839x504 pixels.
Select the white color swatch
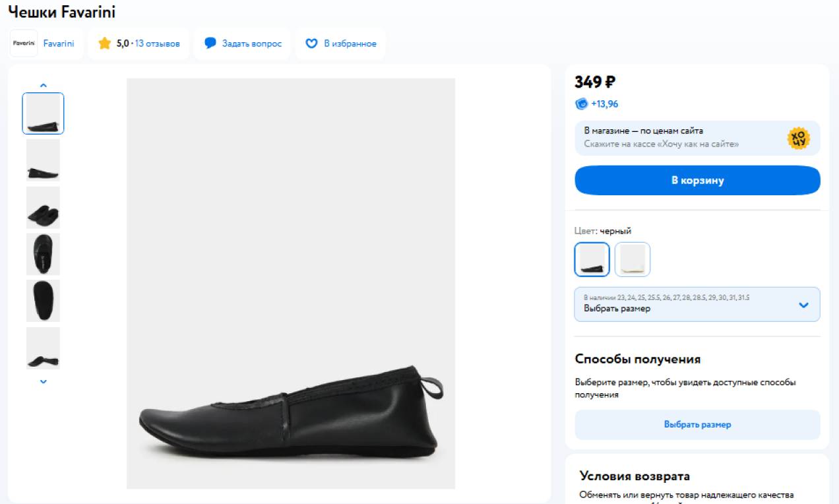633,259
